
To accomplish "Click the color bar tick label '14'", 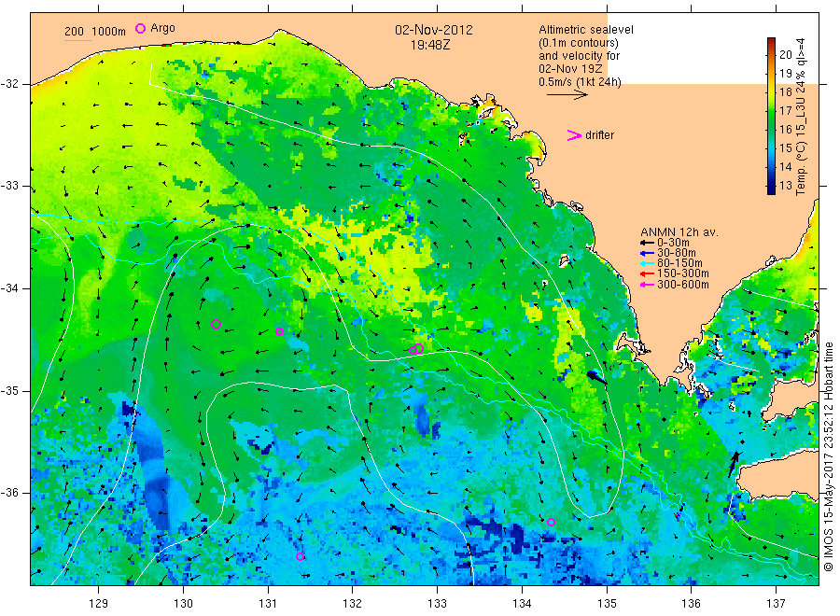I will pos(785,166).
